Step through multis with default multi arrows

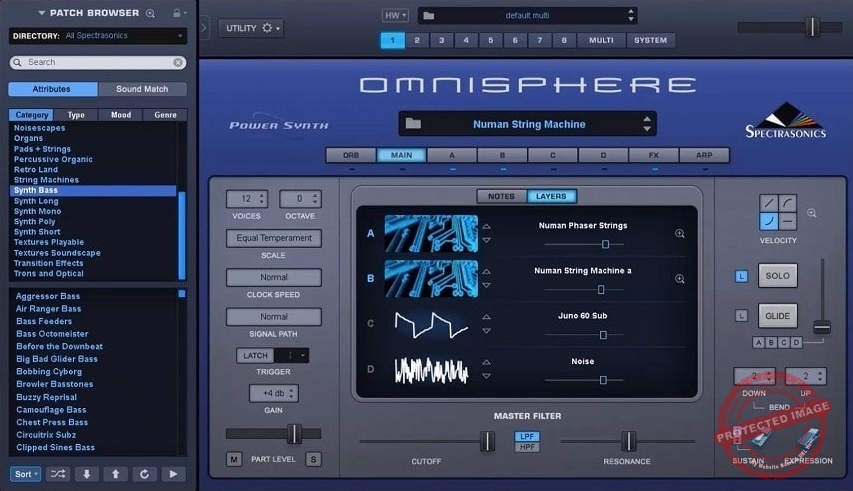tap(631, 15)
